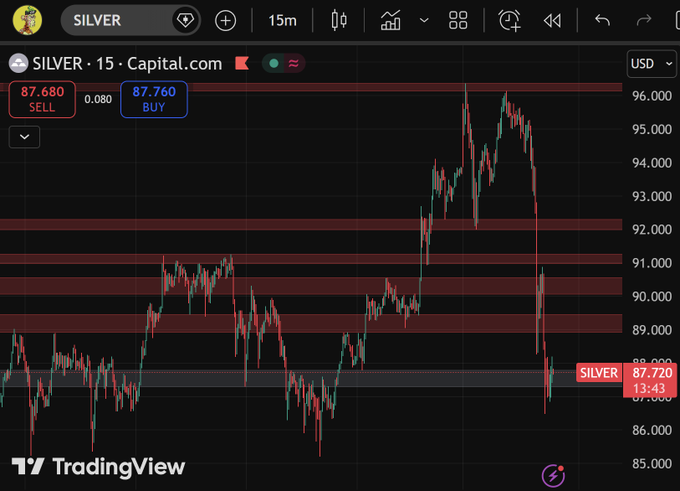Open the 15m timeframe selector

pos(281,20)
